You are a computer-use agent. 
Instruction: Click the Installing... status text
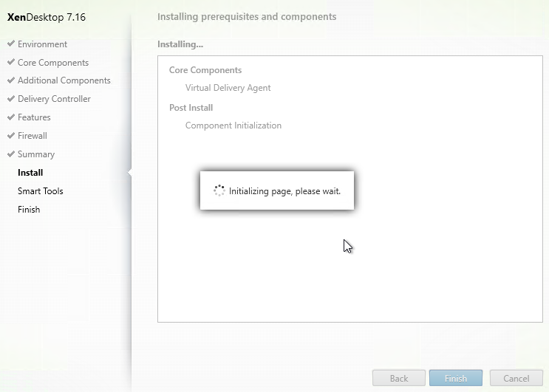[180, 44]
